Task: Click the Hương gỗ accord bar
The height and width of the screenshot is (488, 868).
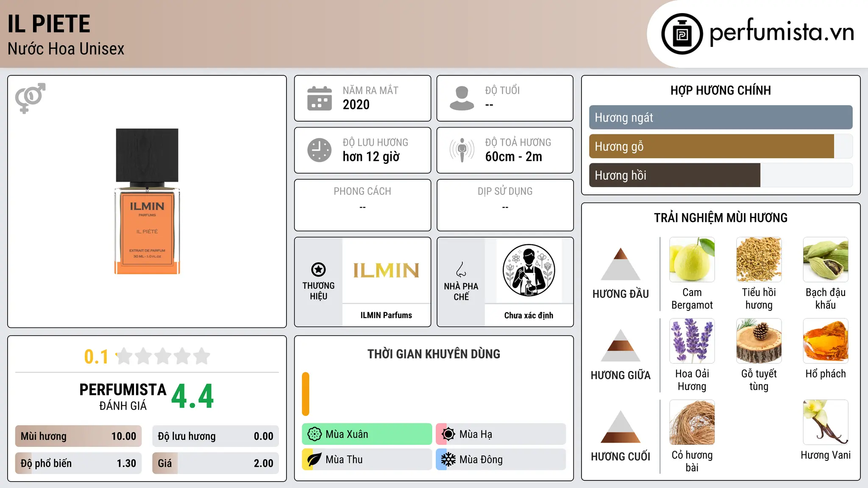Action: 721,146
